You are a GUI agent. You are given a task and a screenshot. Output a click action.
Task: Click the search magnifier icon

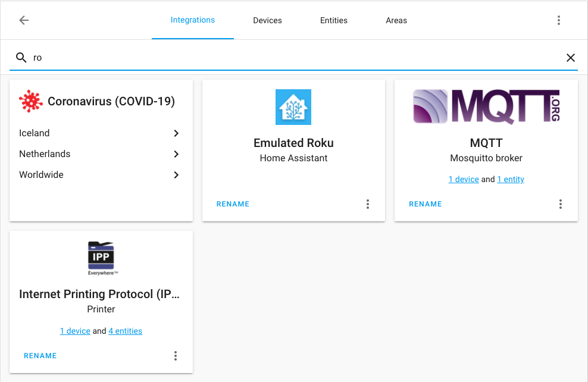tap(21, 58)
